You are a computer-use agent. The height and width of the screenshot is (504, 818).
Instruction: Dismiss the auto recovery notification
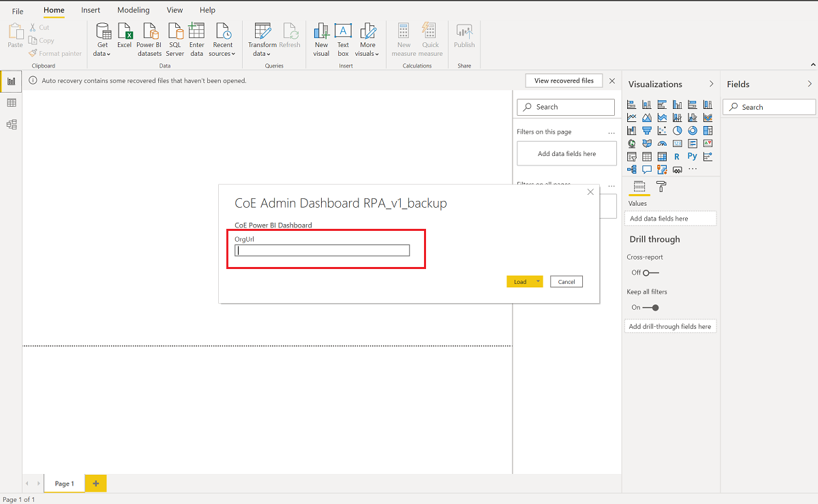(x=612, y=80)
